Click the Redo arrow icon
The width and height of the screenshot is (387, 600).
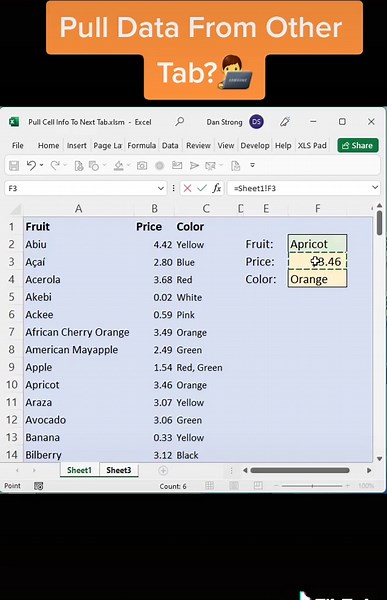(55, 165)
